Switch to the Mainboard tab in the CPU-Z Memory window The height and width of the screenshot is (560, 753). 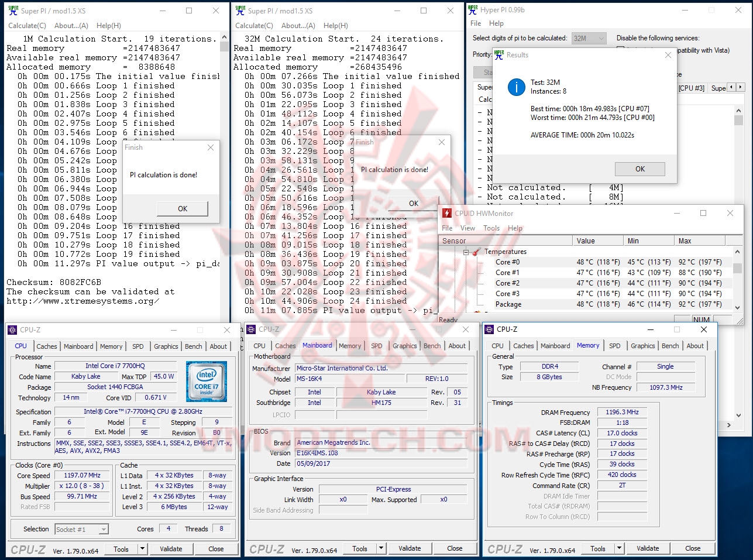555,346
